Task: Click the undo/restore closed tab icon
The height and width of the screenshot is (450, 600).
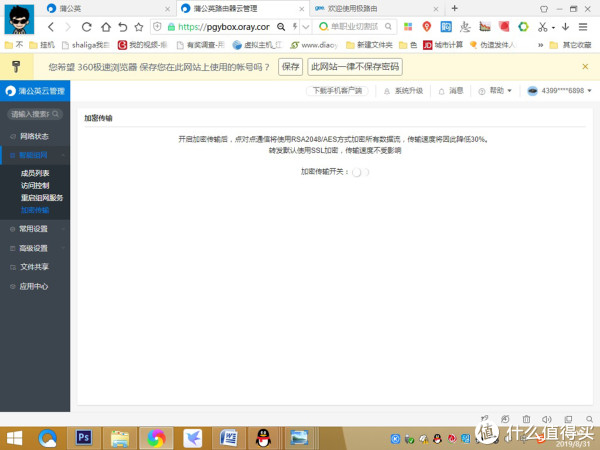Action: click(122, 27)
